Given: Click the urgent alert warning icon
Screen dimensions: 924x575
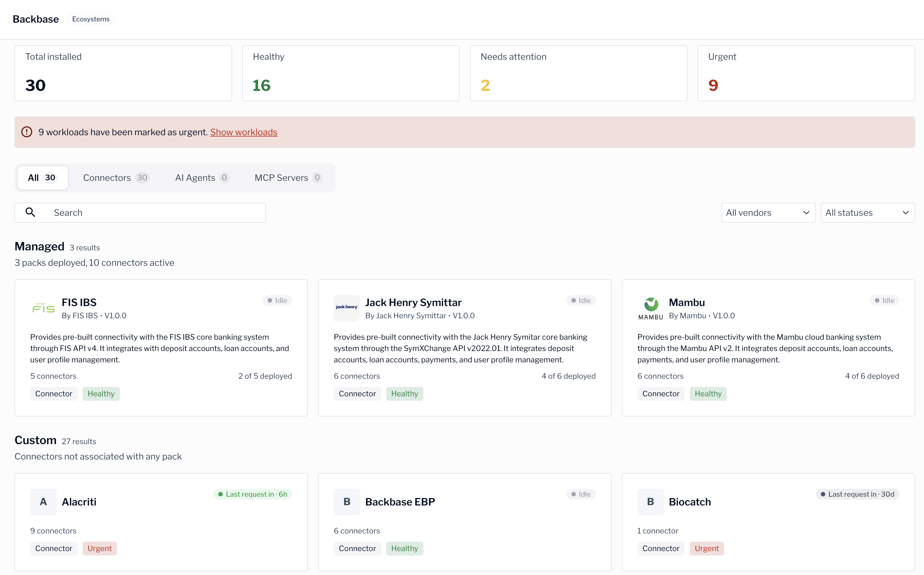Looking at the screenshot, I should pos(27,132).
